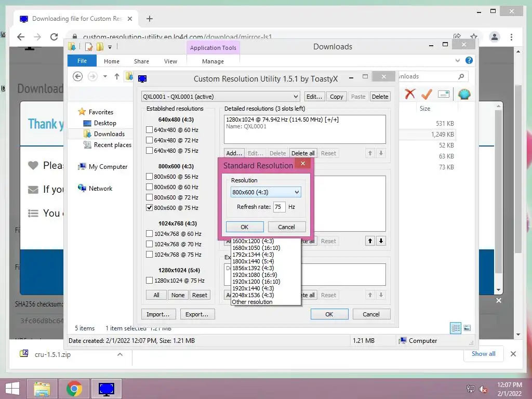The width and height of the screenshot is (532, 399).
Task: Choose 2048x1536 (4:3) from the list
Action: [253, 295]
